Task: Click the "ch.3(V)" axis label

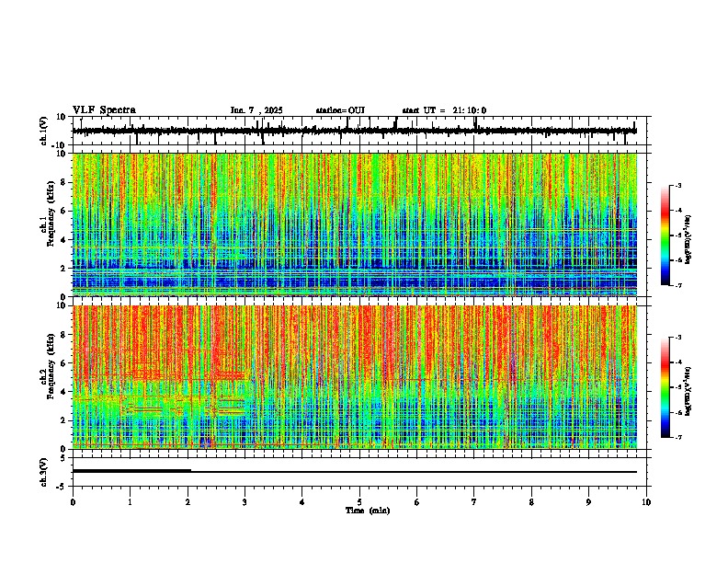Action: pyautogui.click(x=44, y=472)
